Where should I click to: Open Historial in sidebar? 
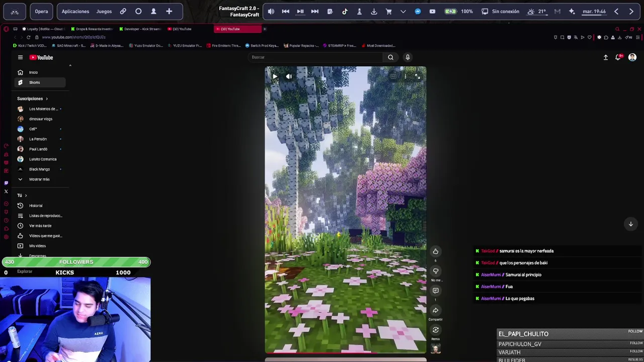coord(40,206)
